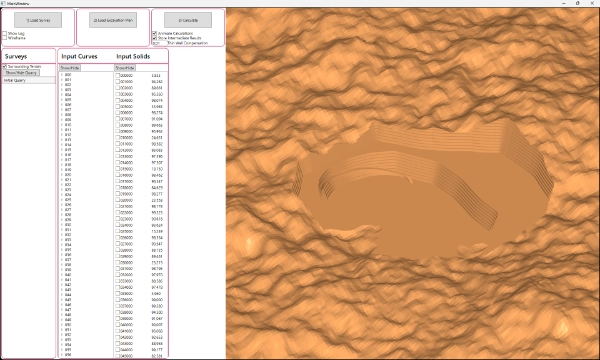Image resolution: width=600 pixels, height=360 pixels.
Task: Click Show/Hide button under Input Curves
Action: coord(70,68)
